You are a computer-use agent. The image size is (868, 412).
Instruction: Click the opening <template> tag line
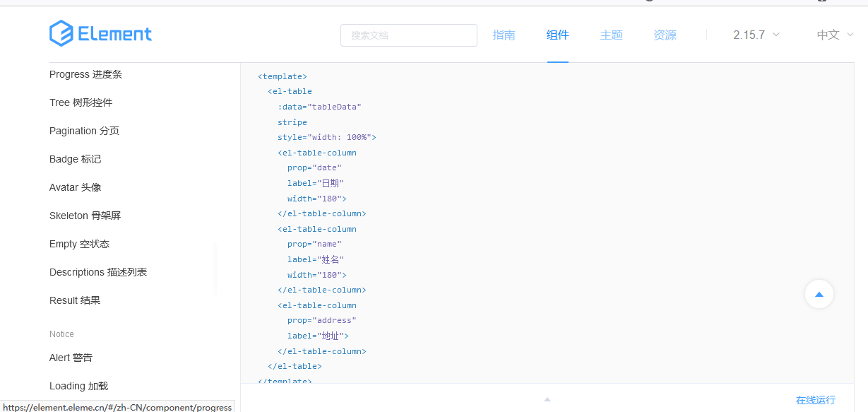point(283,76)
